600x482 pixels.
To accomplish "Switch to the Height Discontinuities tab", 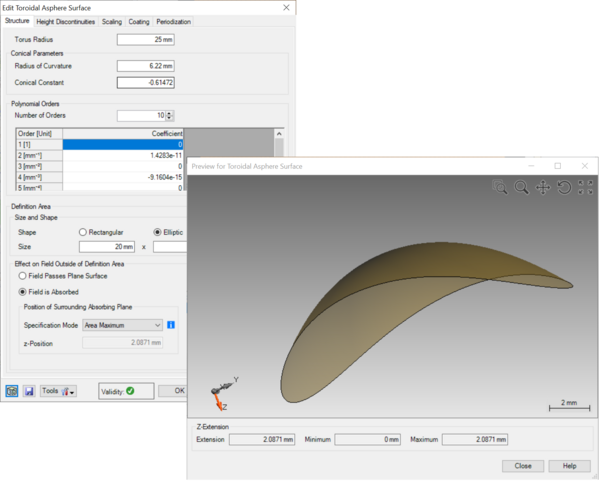I will click(x=67, y=21).
